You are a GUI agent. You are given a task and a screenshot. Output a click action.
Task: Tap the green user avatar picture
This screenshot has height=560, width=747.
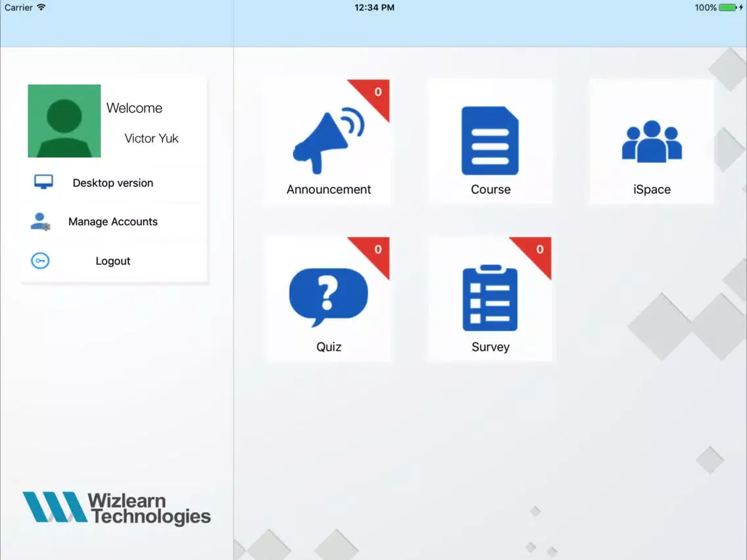pos(64,121)
